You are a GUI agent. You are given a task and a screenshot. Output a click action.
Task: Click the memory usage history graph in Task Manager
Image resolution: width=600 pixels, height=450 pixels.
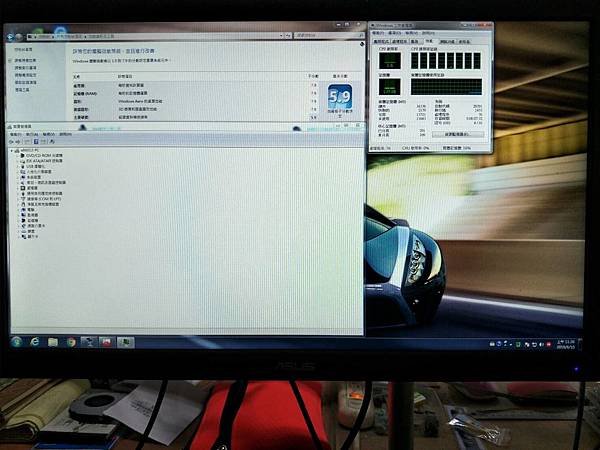pos(446,87)
